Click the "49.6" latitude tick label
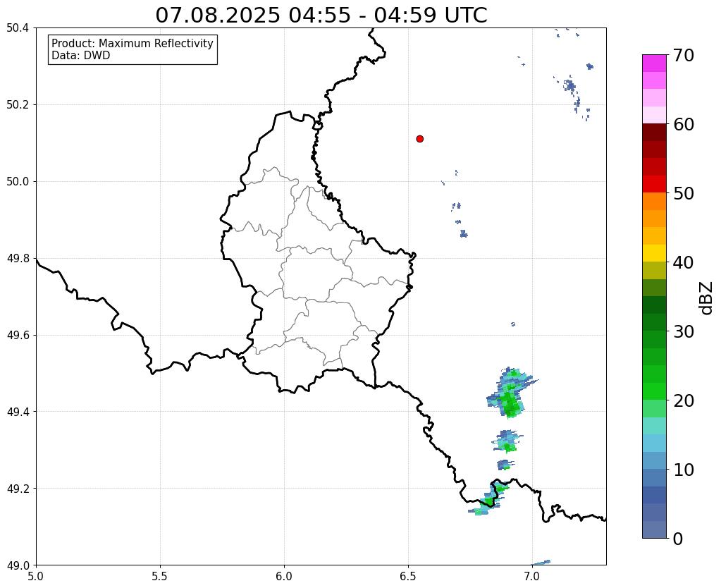 (18, 335)
